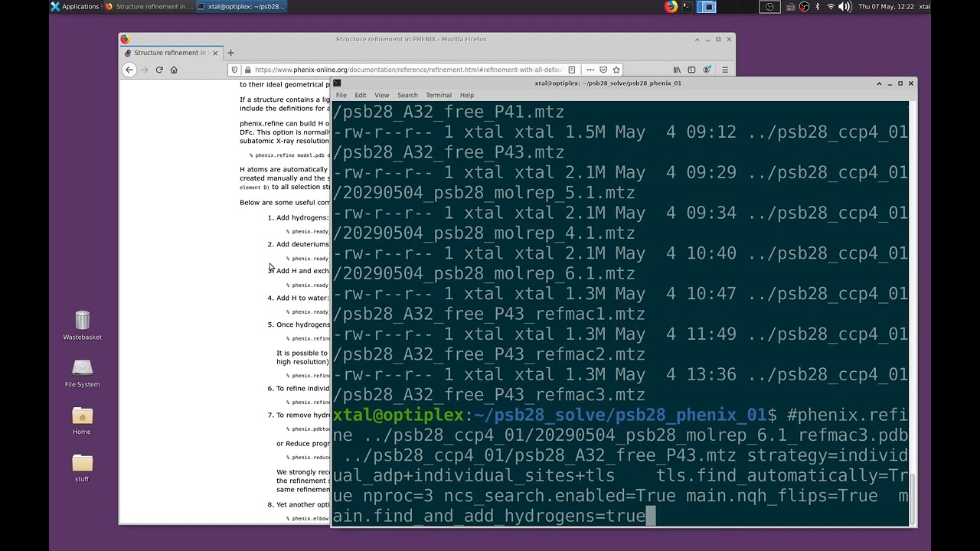The image size is (980, 551).
Task: Launch terminal from top panel icon
Action: [x=688, y=6]
